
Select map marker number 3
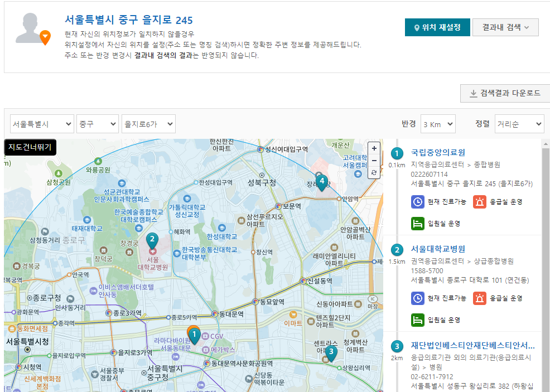coord(331,352)
